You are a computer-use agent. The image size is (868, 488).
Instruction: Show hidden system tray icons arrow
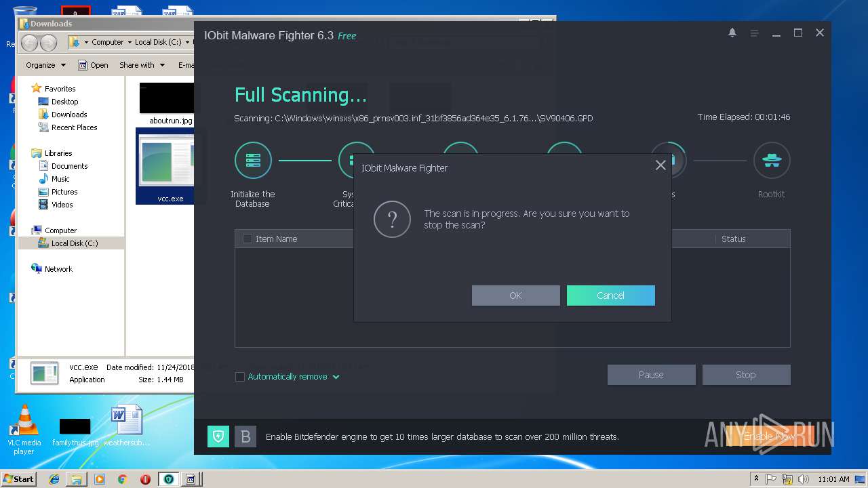pyautogui.click(x=757, y=479)
